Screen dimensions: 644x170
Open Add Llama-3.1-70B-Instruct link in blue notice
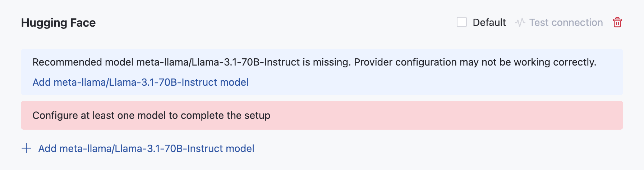(x=141, y=82)
